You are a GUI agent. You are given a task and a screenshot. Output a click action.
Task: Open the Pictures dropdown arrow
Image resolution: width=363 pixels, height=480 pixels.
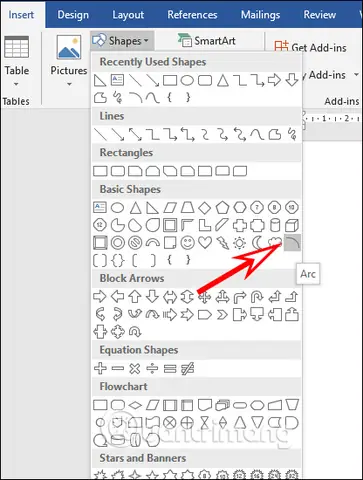[x=69, y=84]
